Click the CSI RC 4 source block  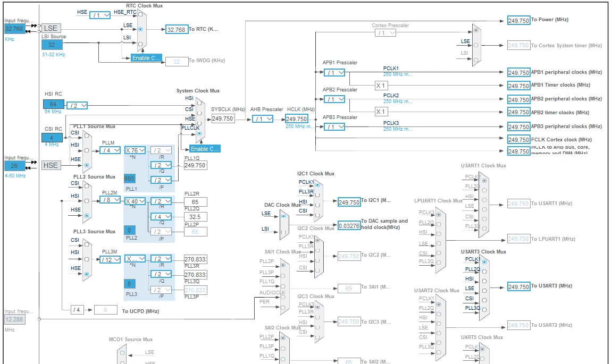point(52,137)
